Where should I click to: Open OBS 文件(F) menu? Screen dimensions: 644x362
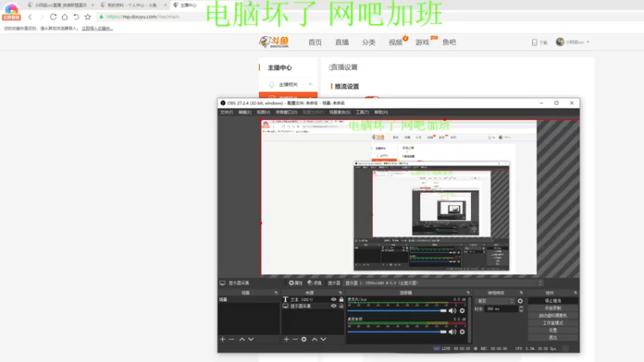226,112
